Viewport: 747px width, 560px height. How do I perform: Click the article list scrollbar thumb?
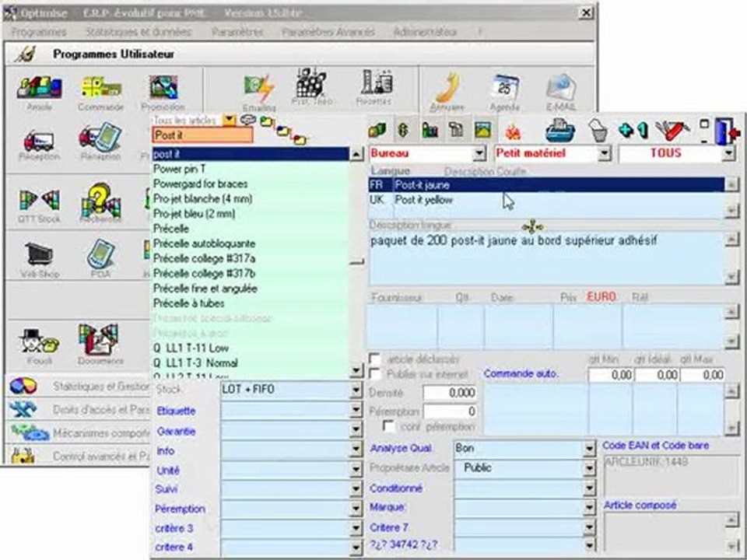tap(356, 261)
